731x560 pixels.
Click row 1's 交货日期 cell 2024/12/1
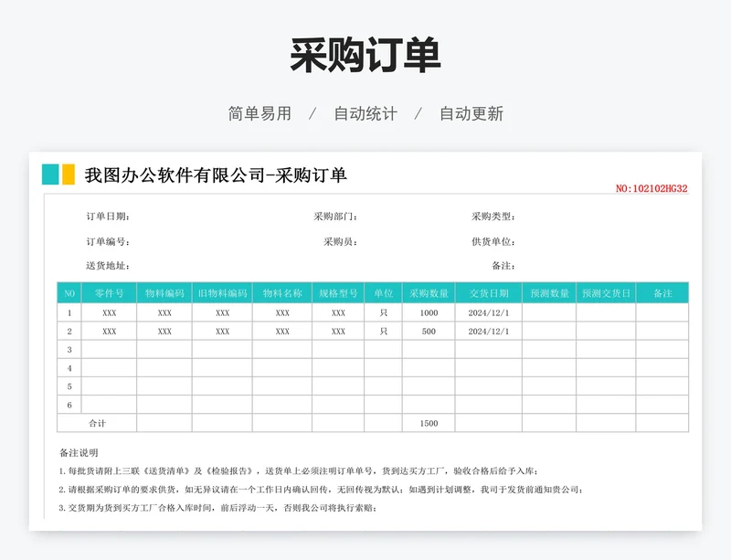coord(489,312)
